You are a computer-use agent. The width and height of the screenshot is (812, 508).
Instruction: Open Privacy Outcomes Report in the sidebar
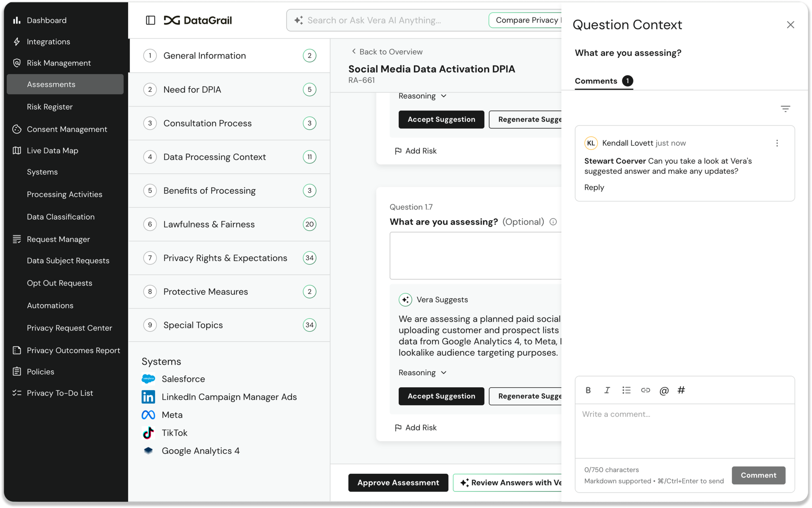point(66,350)
